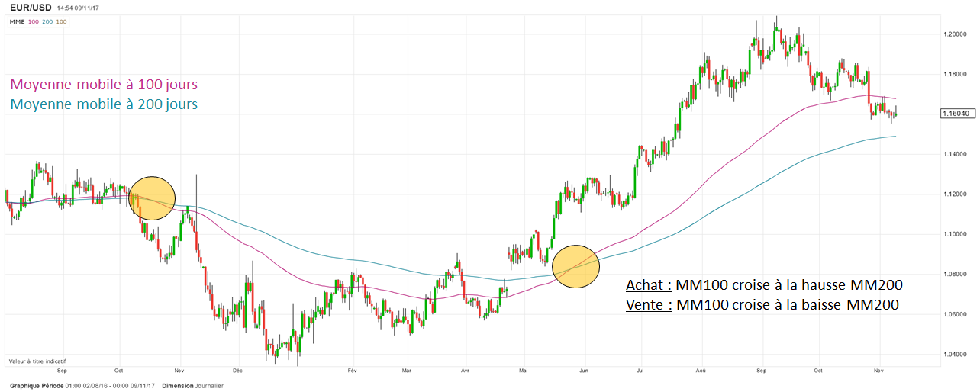980x392 pixels.
Task: Click the 'Vente' sell rule text
Action: point(762,305)
